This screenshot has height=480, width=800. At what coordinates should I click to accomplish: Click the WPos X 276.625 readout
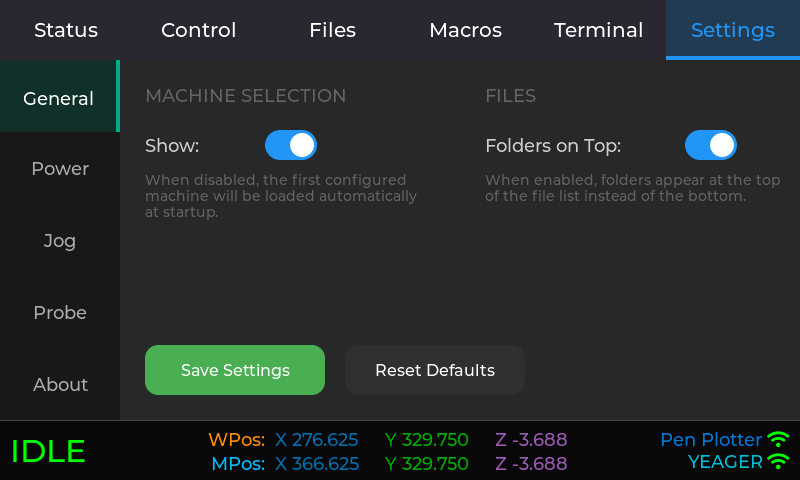point(316,440)
